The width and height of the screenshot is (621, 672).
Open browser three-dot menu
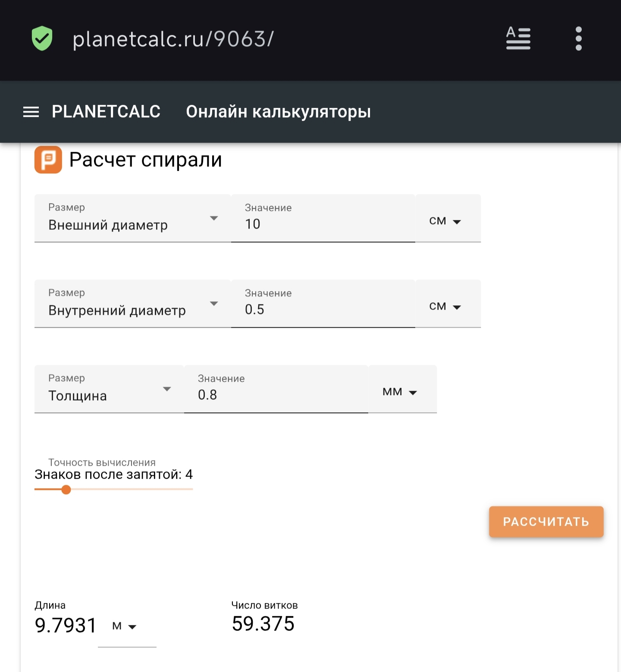[578, 38]
